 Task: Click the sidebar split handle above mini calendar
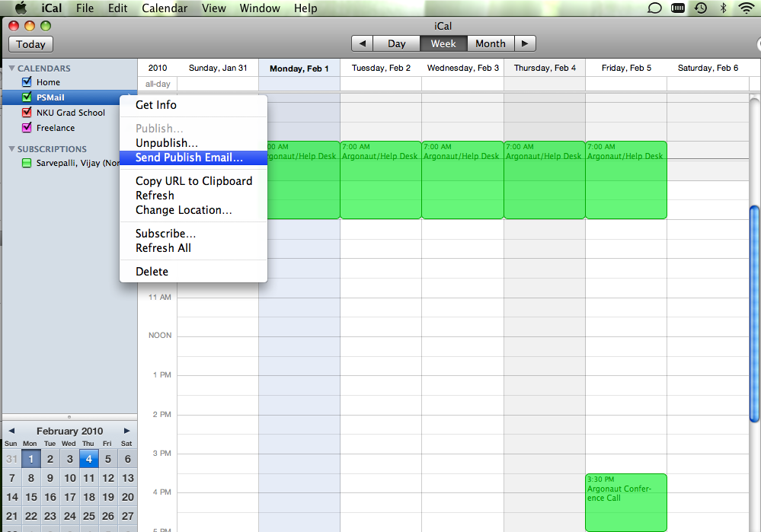pos(69,416)
